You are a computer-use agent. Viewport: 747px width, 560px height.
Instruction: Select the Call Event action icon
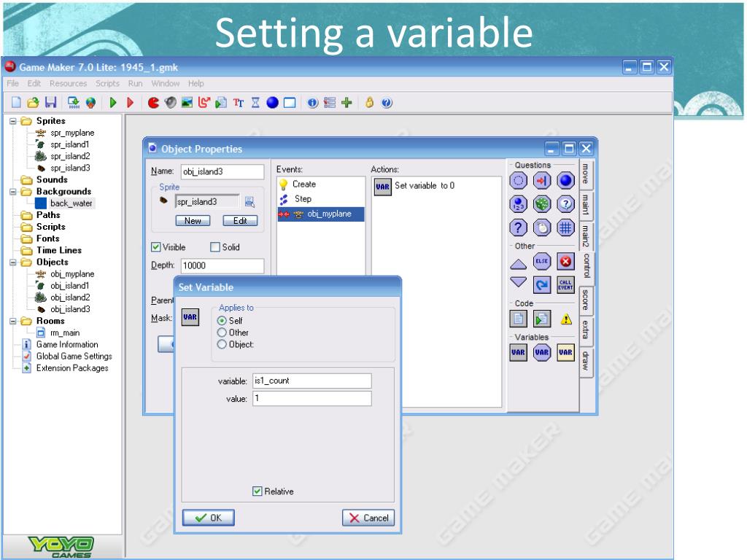[565, 285]
